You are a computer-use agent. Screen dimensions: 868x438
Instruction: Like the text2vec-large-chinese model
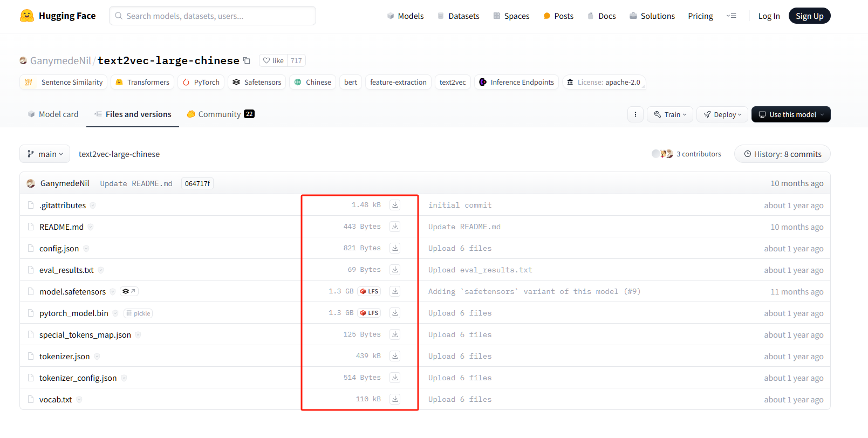[273, 60]
